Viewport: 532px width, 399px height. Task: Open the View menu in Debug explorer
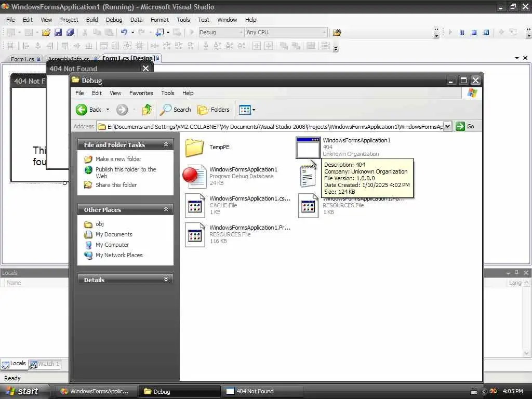click(115, 93)
